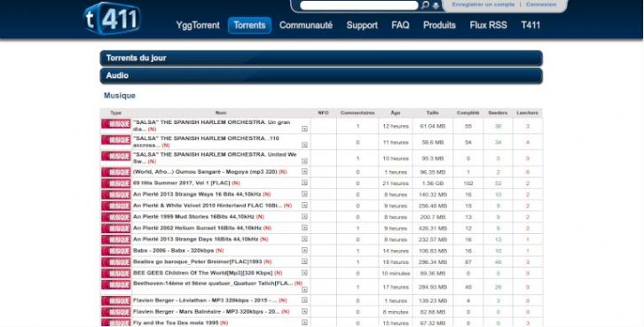
Task: Open 'Flavien Berger - Léviathan' torrent link
Action: click(205, 300)
